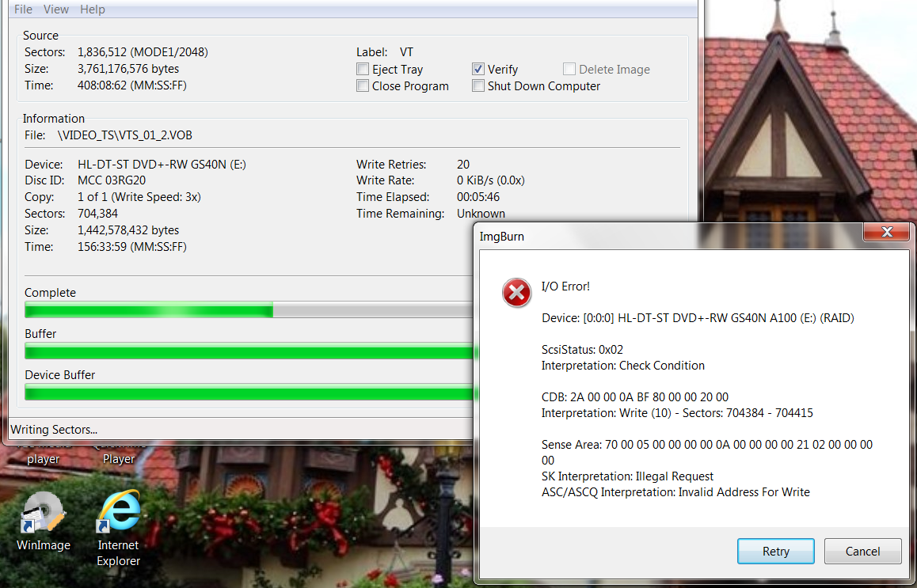Click the Information time 156:33:59 (MM:SS:FF)
This screenshot has width=917, height=588.
[x=132, y=247]
